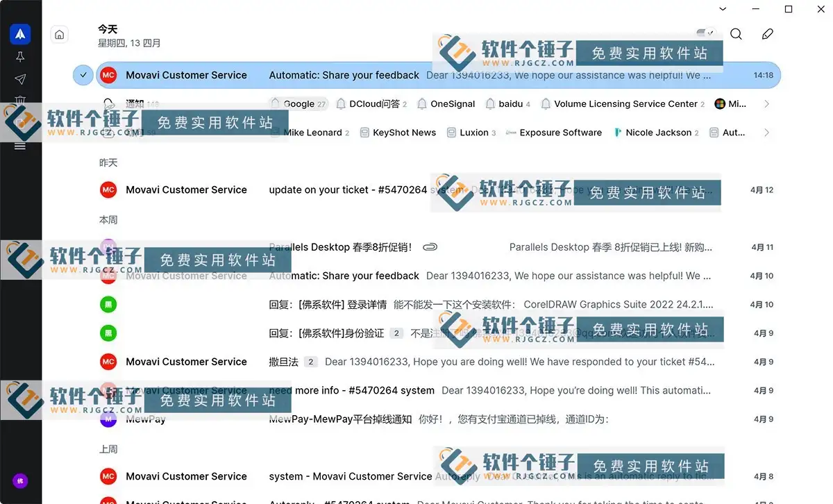Open the Luxion 3 newsletter chip
The image size is (833, 504).
pyautogui.click(x=471, y=133)
